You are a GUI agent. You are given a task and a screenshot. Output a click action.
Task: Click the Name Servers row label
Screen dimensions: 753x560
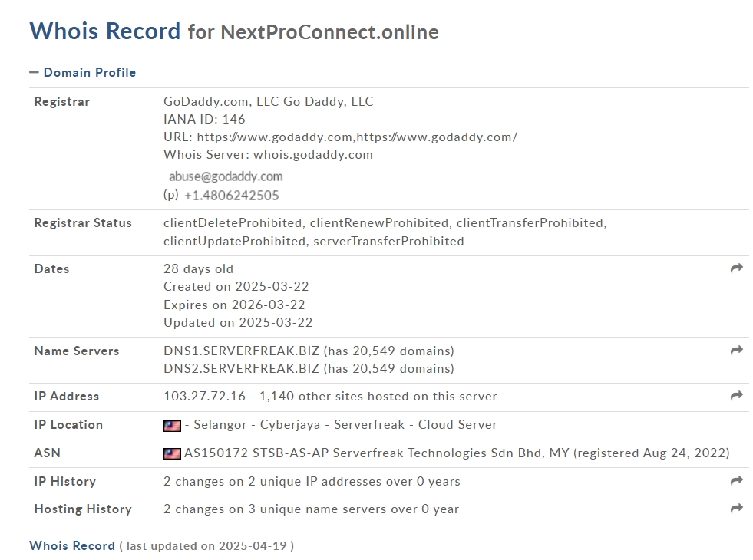click(76, 351)
